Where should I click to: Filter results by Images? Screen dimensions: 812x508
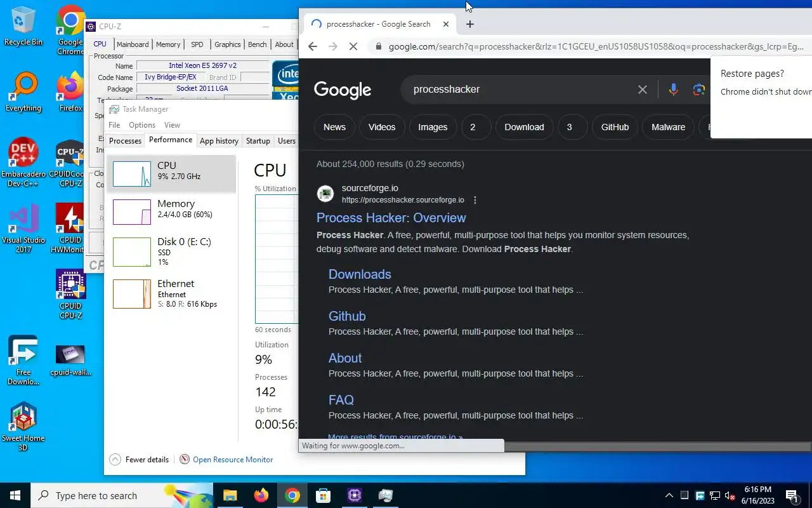pyautogui.click(x=433, y=127)
